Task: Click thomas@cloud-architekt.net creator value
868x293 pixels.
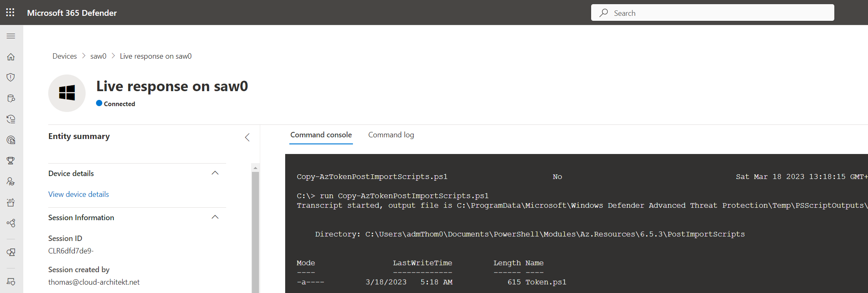Action: click(x=94, y=282)
